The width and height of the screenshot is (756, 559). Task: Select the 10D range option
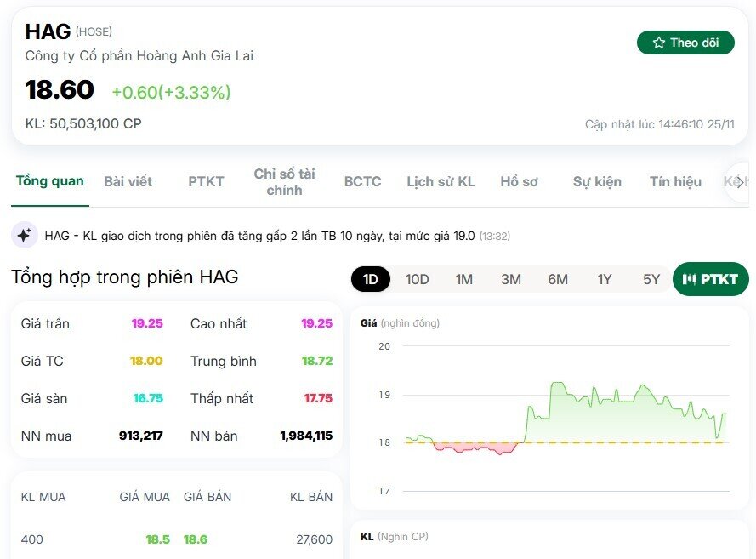(x=417, y=278)
